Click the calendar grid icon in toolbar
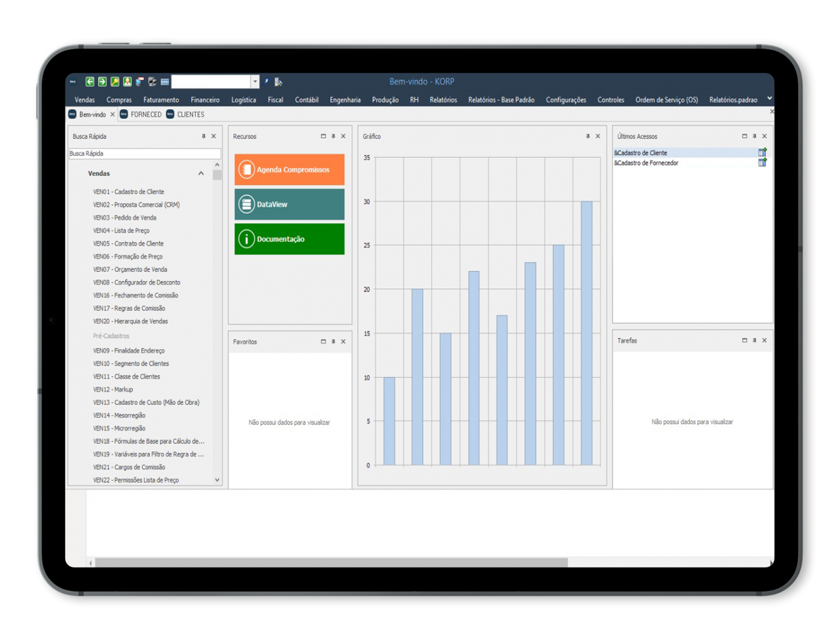The height and width of the screenshot is (626, 840). 165,82
